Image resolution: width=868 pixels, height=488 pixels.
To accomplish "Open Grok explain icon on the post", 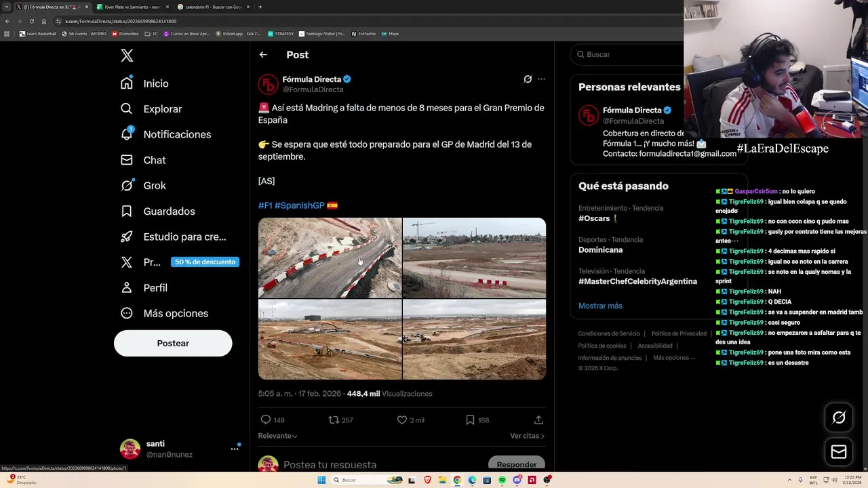I will click(x=528, y=79).
